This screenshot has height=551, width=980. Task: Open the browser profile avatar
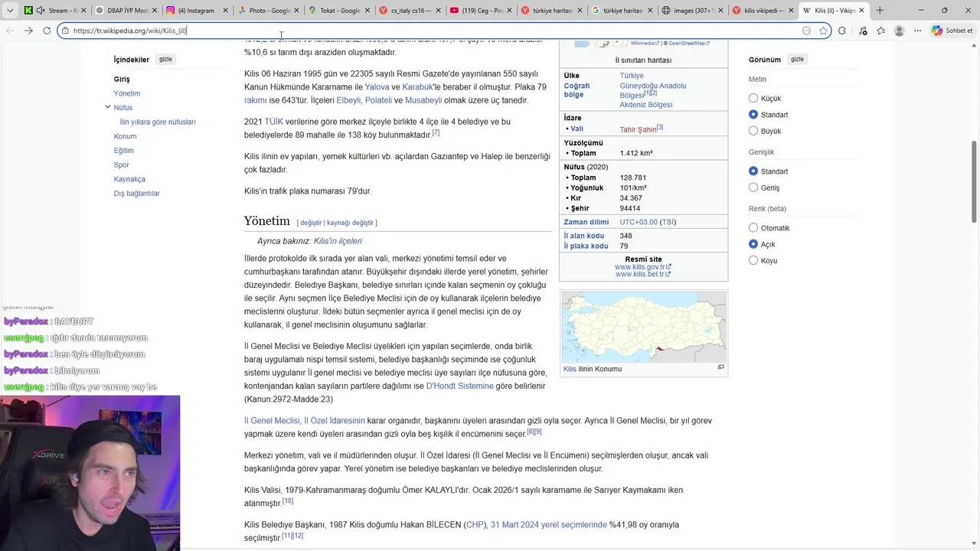point(900,31)
